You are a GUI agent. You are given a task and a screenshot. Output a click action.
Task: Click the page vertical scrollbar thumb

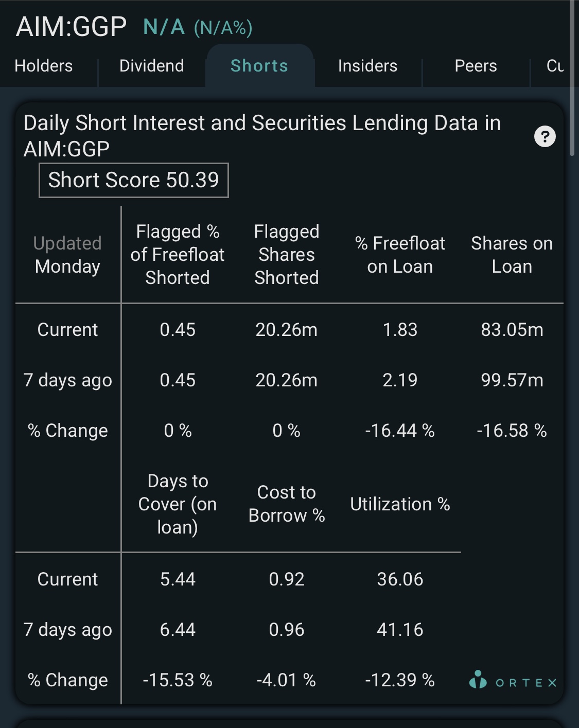pyautogui.click(x=572, y=78)
